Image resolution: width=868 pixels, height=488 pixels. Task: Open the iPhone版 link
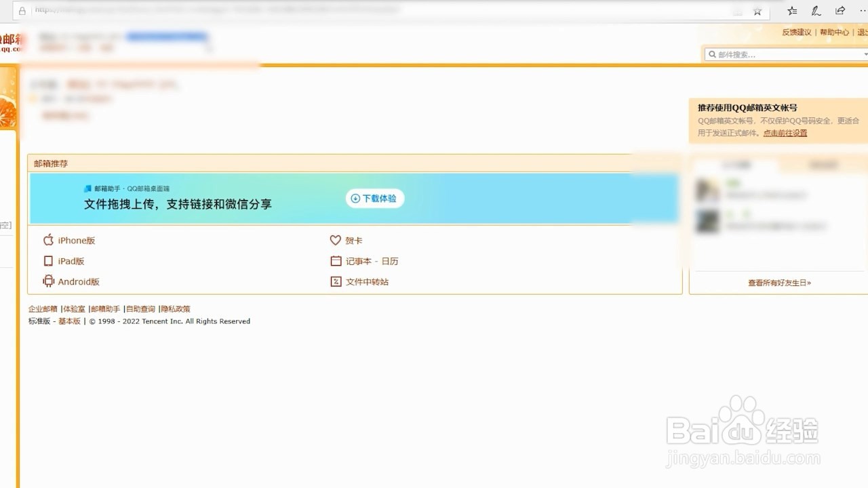click(x=77, y=241)
